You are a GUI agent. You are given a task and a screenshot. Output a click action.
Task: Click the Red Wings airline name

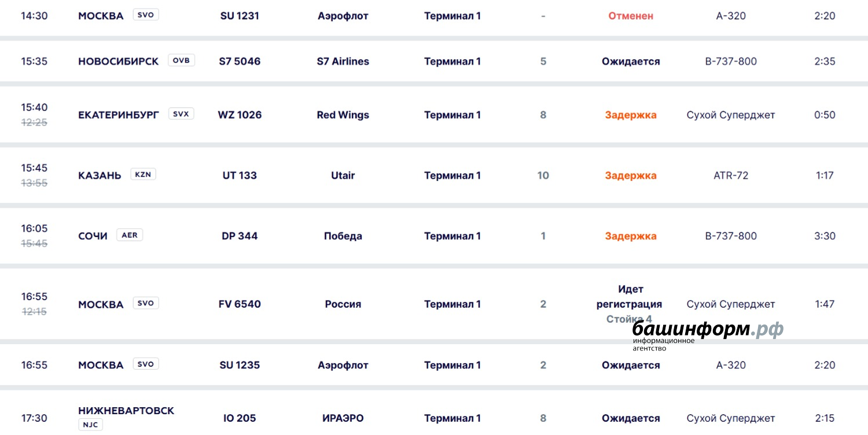(343, 115)
